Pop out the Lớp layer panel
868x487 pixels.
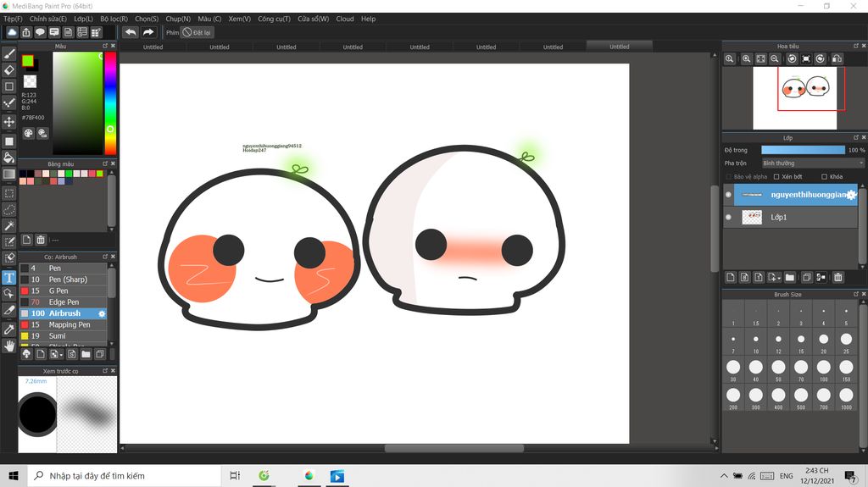(x=856, y=137)
